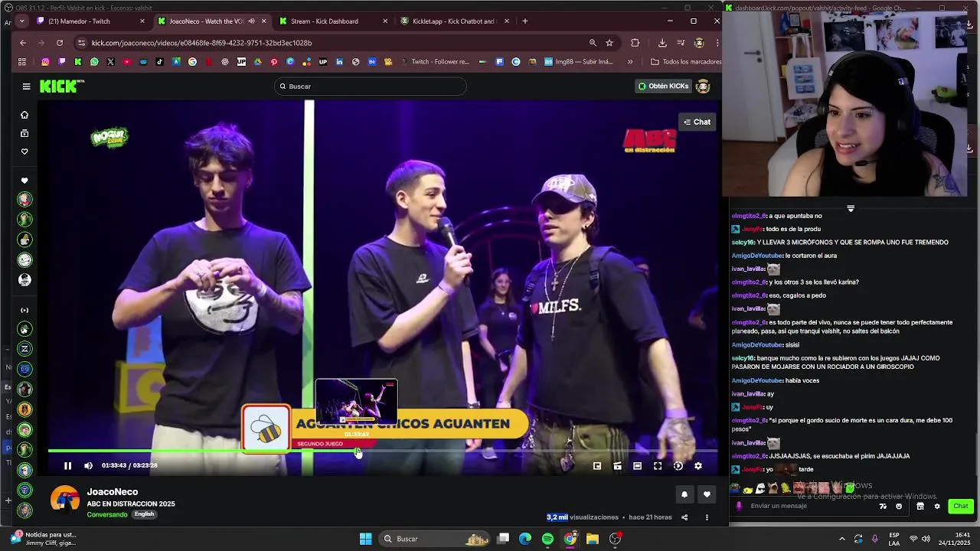This screenshot has width=980, height=551.
Task: Open ESP LAA language selector
Action: click(x=894, y=539)
